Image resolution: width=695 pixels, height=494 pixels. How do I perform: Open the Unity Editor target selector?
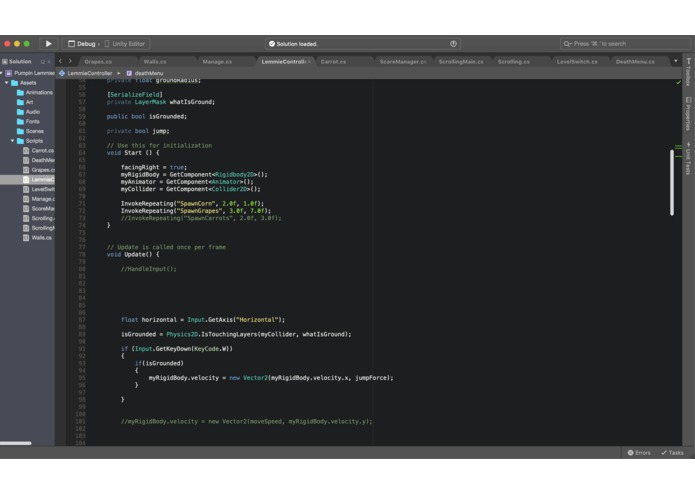coord(125,44)
